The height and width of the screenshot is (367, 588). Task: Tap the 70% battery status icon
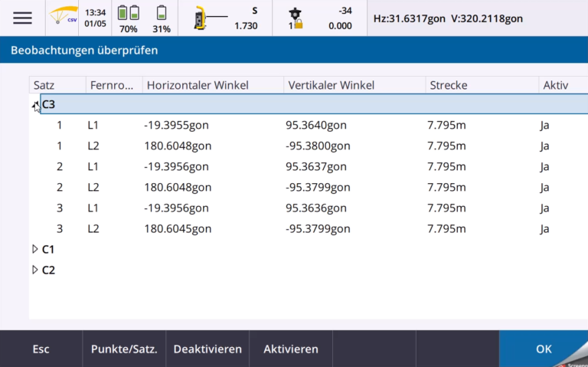point(128,18)
